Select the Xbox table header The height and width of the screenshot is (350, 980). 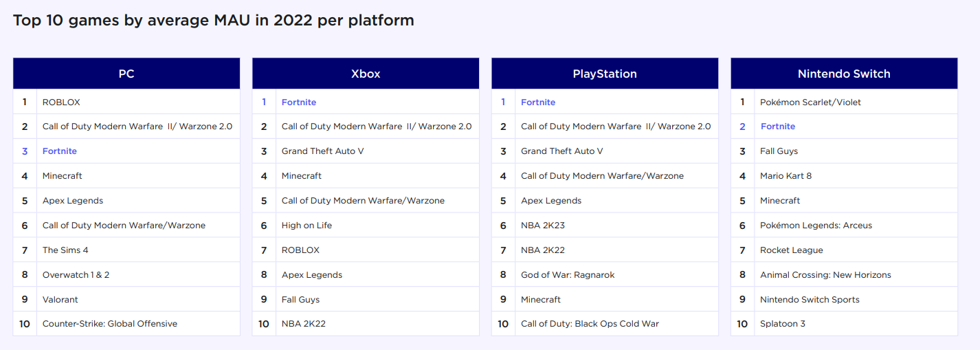click(366, 74)
